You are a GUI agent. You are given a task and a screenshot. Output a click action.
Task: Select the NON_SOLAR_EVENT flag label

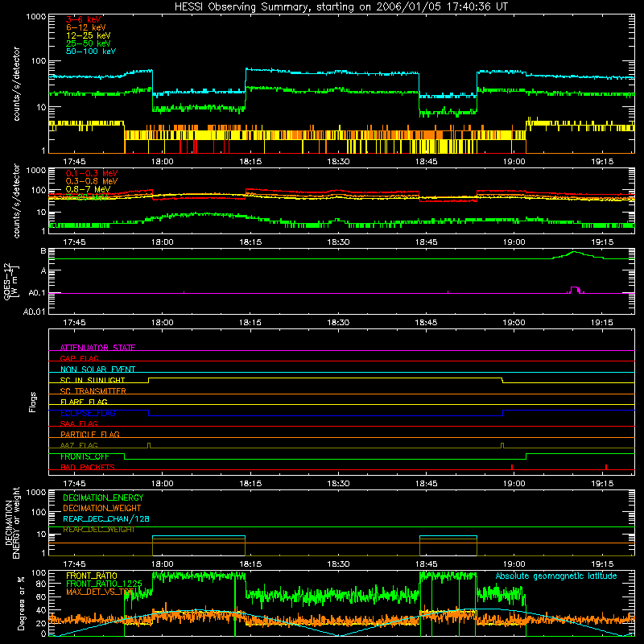(97, 369)
